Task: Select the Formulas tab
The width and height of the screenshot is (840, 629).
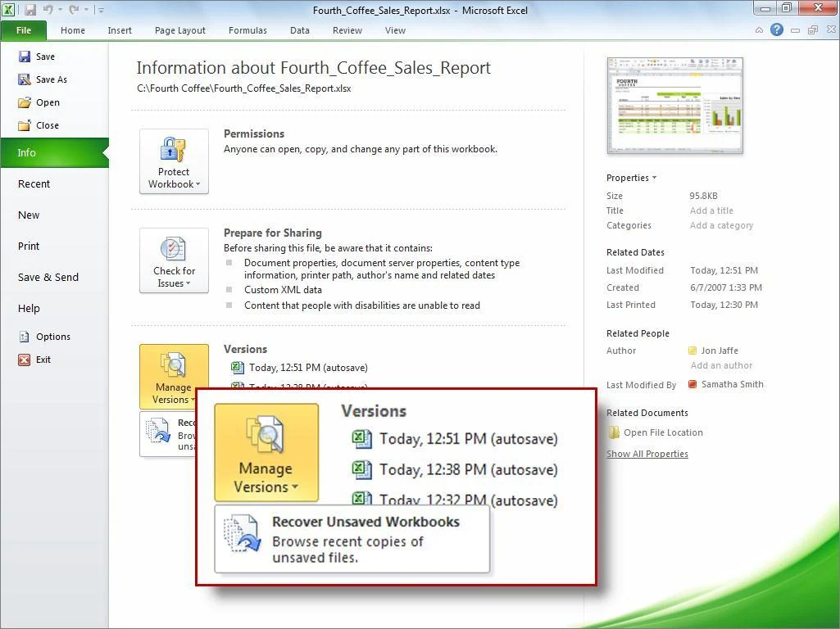Action: tap(247, 30)
